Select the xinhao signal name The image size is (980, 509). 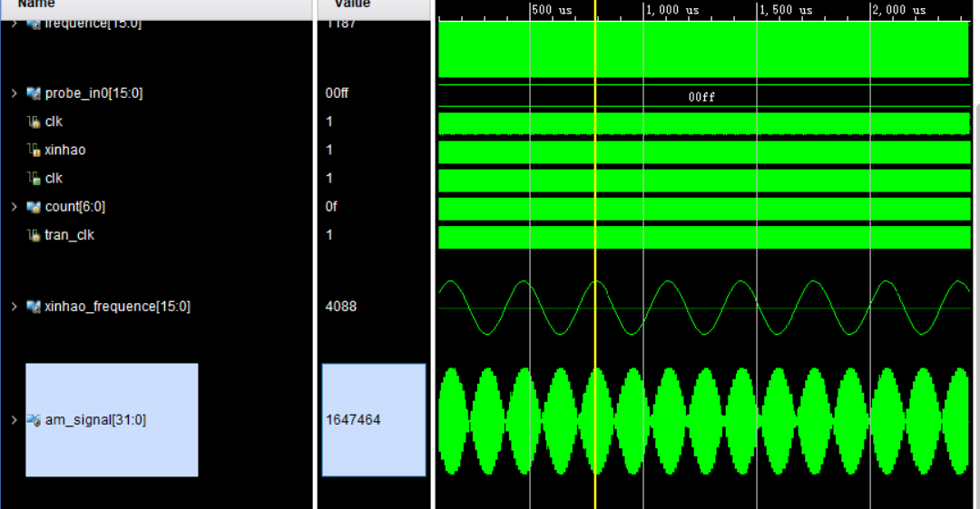65,150
